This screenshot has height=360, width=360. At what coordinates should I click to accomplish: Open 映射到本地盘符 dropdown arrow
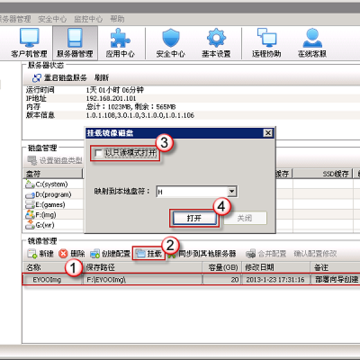tap(232, 192)
